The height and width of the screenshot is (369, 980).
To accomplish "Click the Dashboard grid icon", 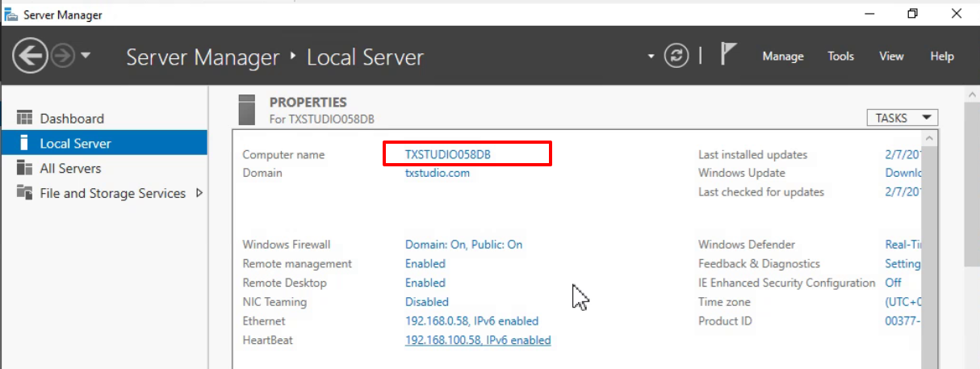I will coord(24,118).
